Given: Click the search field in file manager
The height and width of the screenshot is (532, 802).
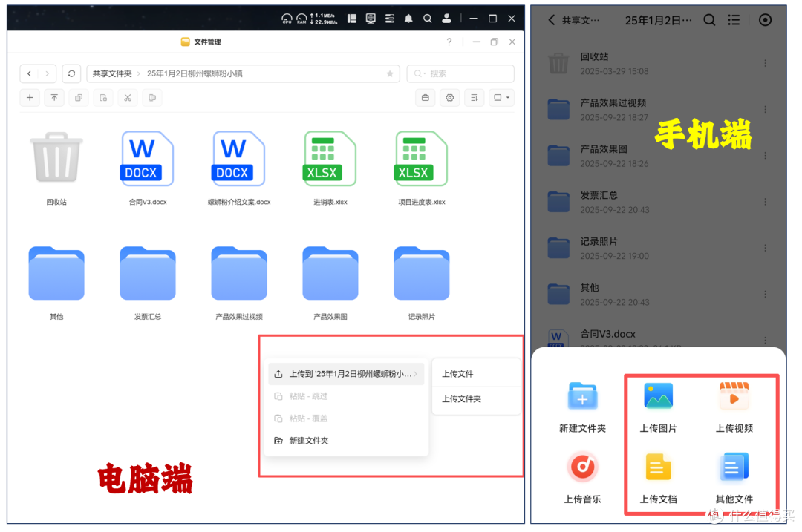Looking at the screenshot, I should (460, 73).
